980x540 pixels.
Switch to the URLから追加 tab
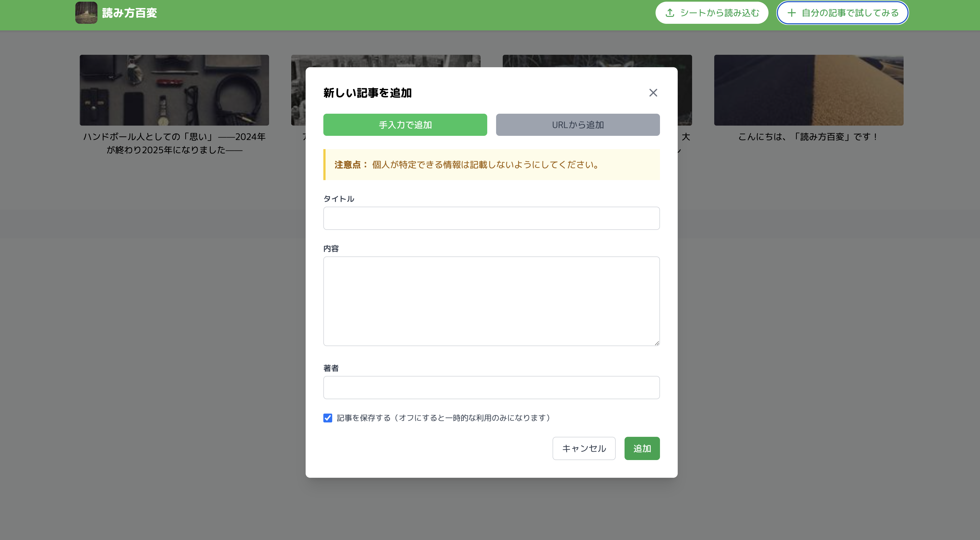(x=577, y=125)
